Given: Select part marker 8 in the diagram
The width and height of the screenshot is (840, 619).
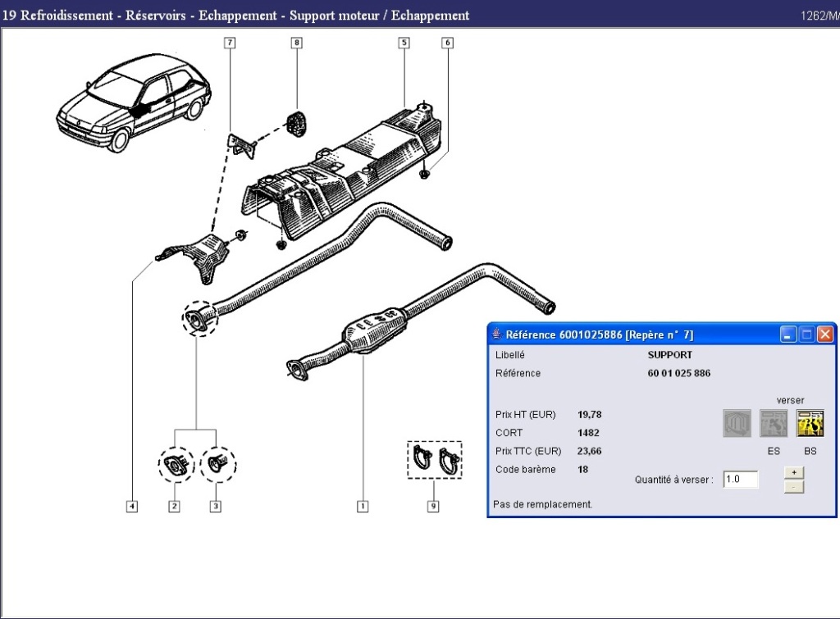Looking at the screenshot, I should [x=296, y=43].
